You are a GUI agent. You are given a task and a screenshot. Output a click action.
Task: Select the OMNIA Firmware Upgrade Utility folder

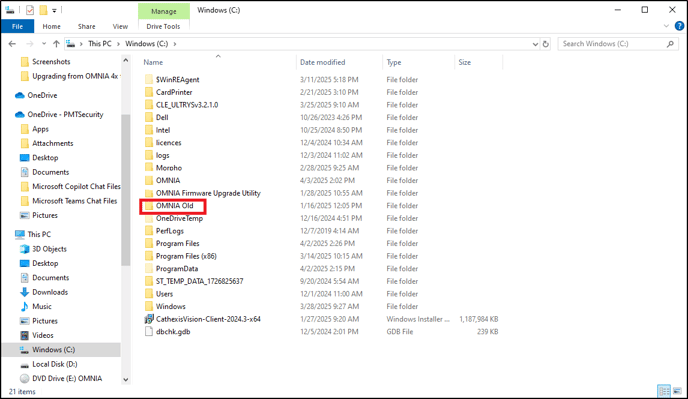pyautogui.click(x=208, y=193)
